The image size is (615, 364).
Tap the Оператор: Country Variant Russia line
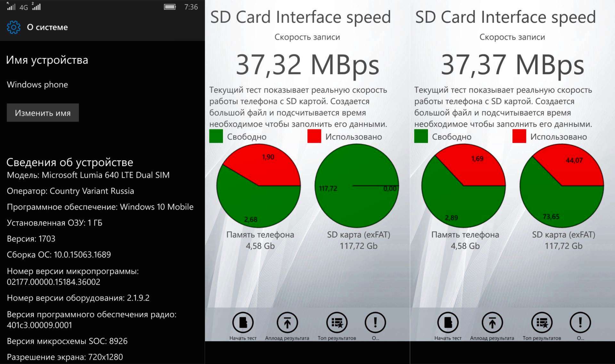tap(70, 191)
